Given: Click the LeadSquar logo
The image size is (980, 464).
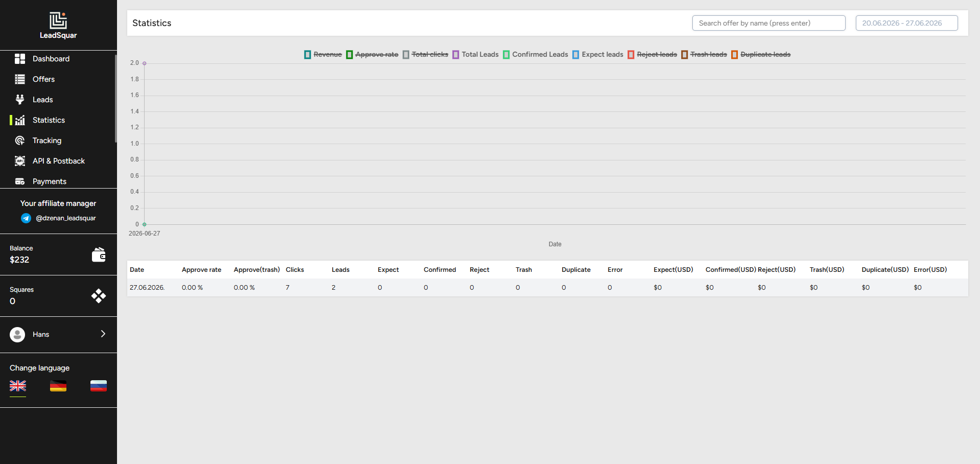Looking at the screenshot, I should [58, 26].
